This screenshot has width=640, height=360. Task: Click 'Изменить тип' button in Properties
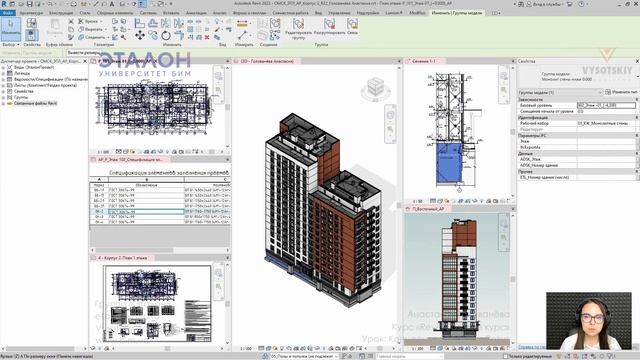point(622,92)
